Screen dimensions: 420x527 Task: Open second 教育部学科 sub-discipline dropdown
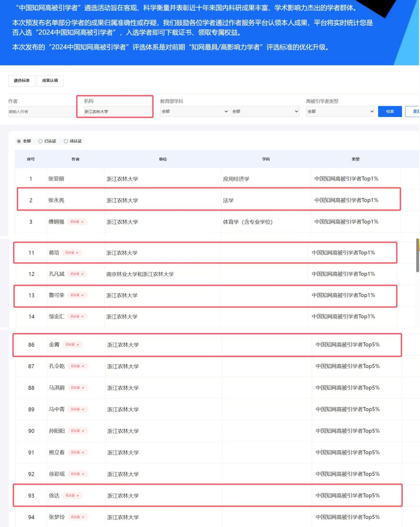pyautogui.click(x=265, y=111)
